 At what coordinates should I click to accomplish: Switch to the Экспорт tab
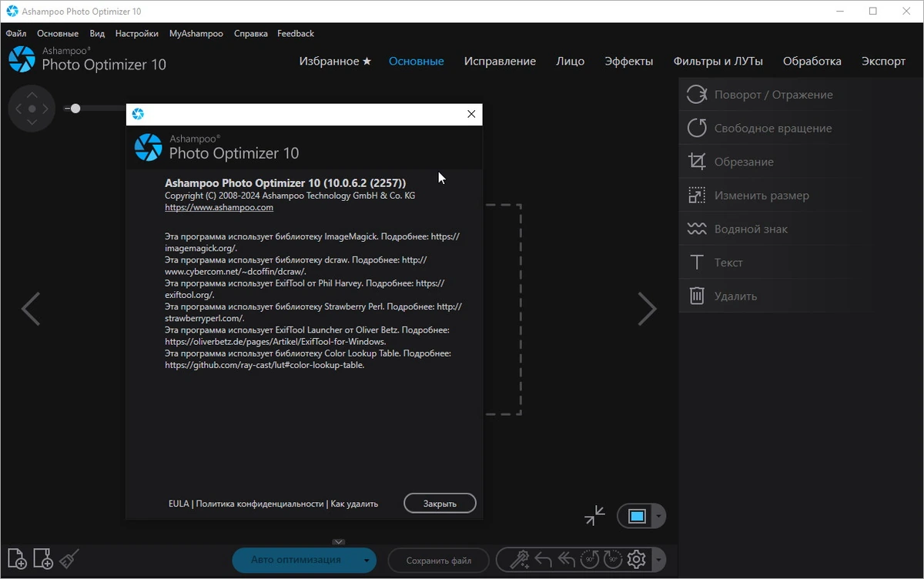884,62
